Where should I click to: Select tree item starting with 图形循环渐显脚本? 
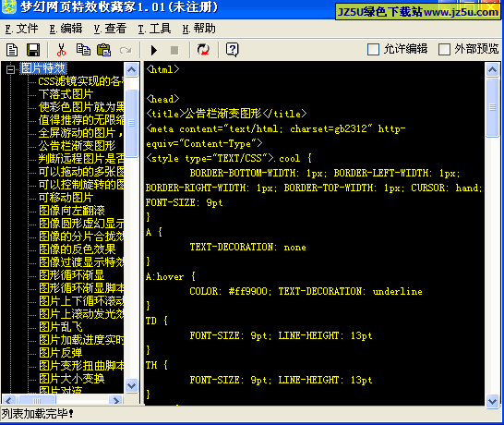coord(81,288)
